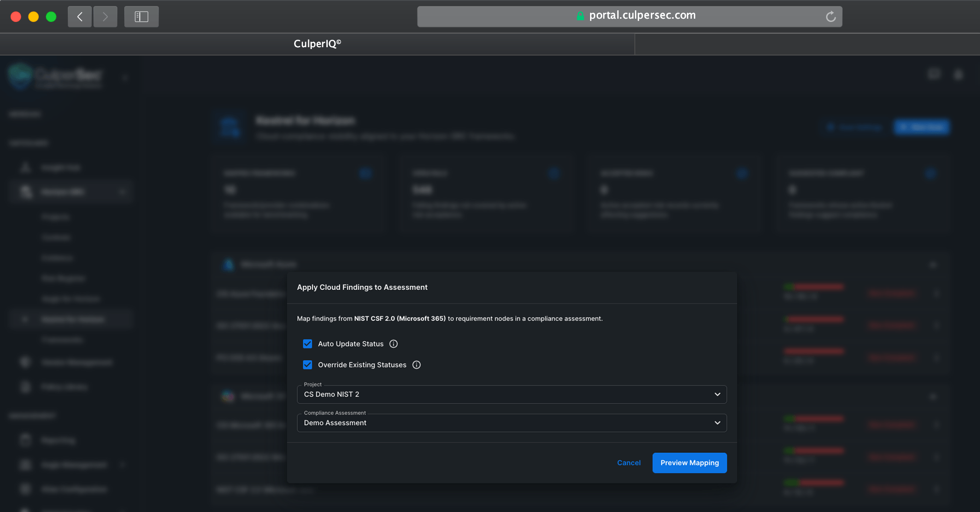Click the secure lock icon in address bar
This screenshot has width=980, height=512.
(x=580, y=16)
